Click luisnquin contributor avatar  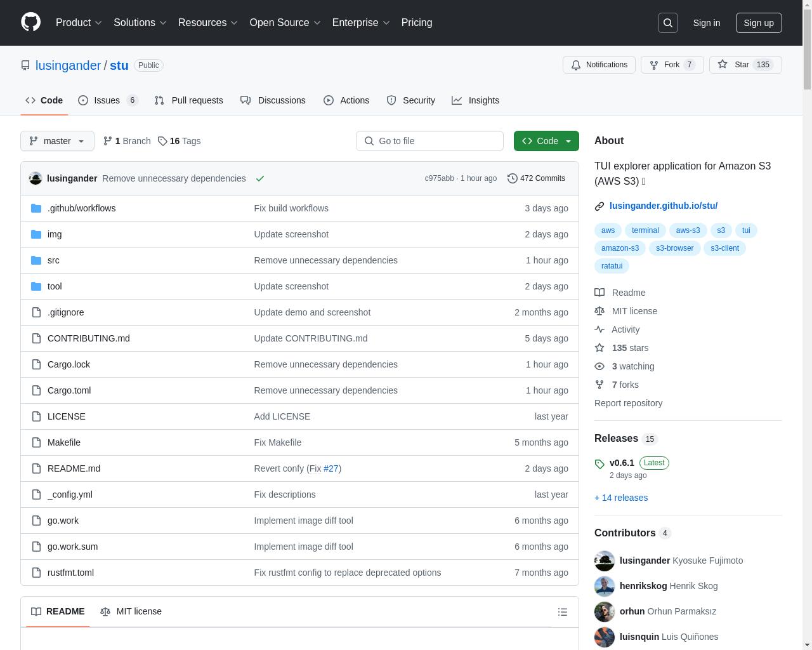[x=605, y=637]
